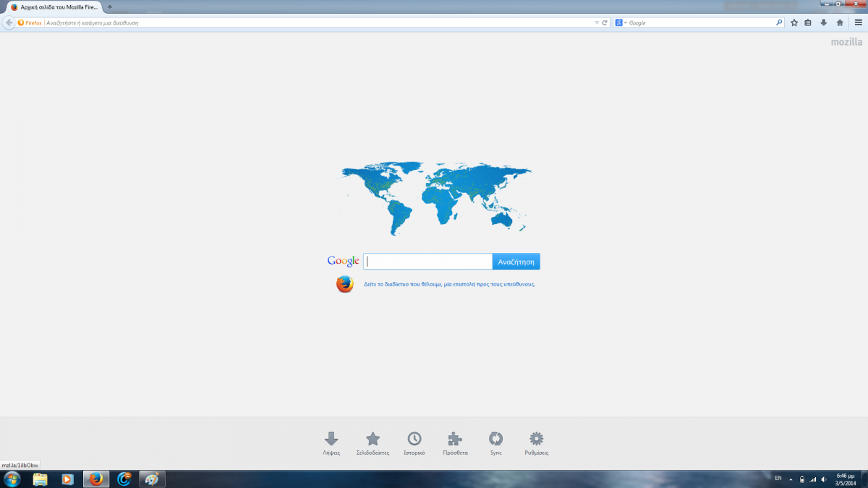868x488 pixels.
Task: Open the Windows Start menu
Action: (x=12, y=479)
